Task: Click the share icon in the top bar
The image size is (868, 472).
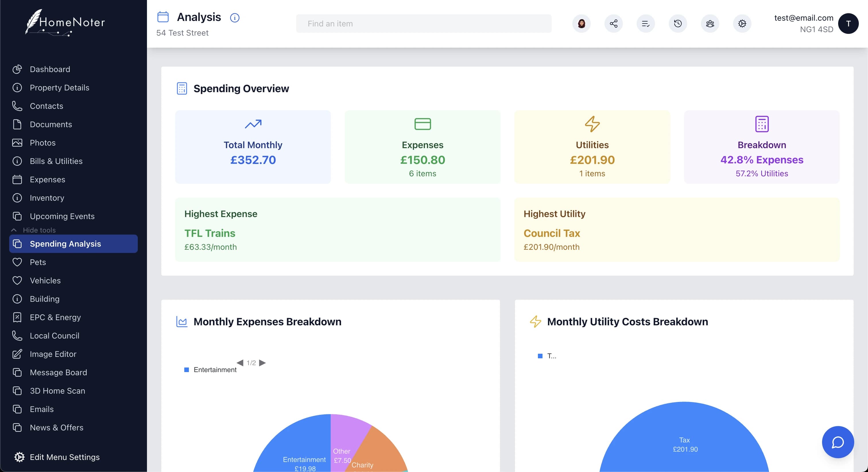Action: (614, 23)
